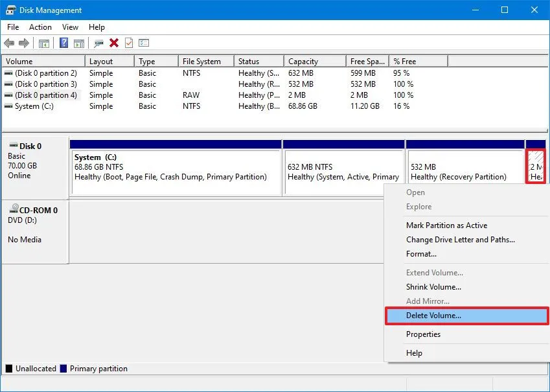Click the red X delete toolbar icon
The width and height of the screenshot is (550, 392).
[114, 43]
